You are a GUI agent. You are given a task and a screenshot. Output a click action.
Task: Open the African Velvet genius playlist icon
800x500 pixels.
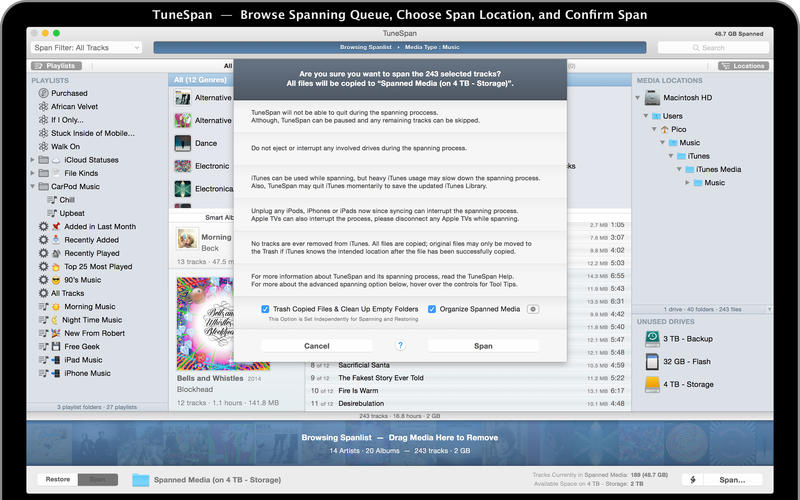click(x=43, y=106)
